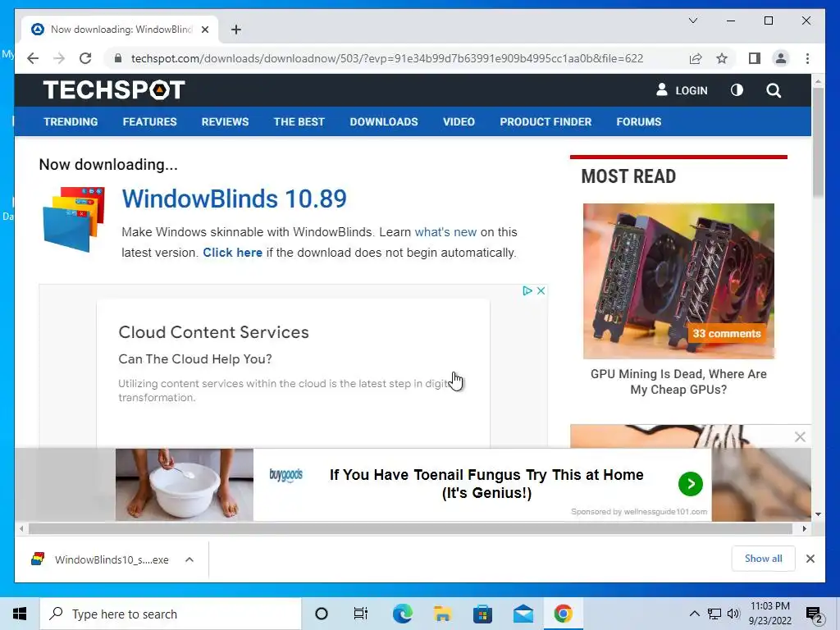Open Task View on taskbar
Screen dimensions: 840x630
point(361,614)
